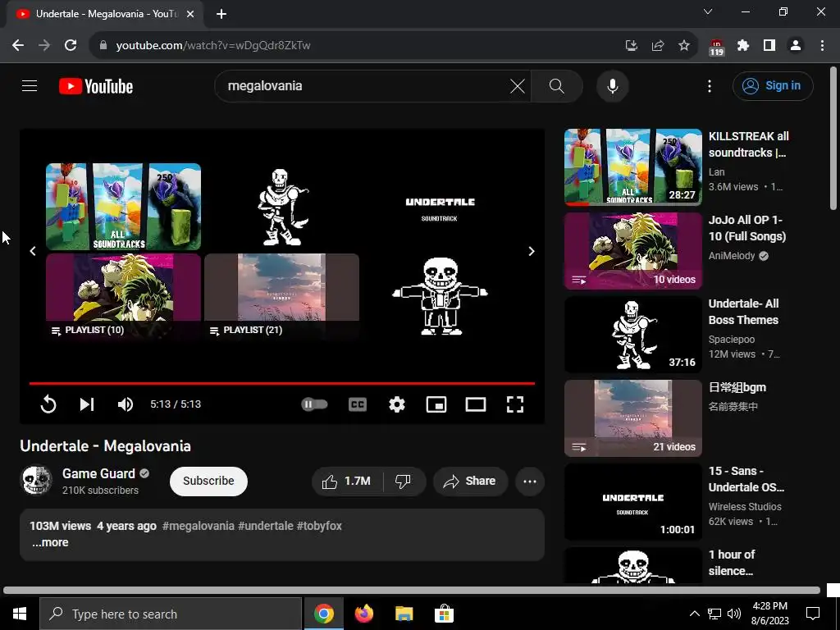
Task: Open the #undertale hashtag
Action: 266,526
